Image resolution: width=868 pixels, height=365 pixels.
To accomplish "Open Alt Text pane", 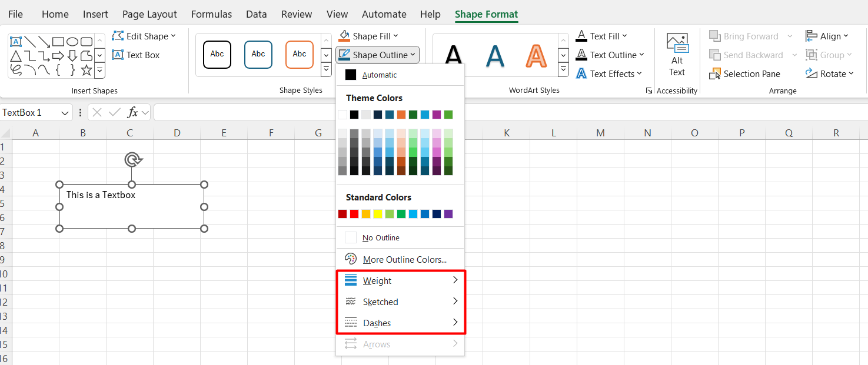I will (677, 55).
